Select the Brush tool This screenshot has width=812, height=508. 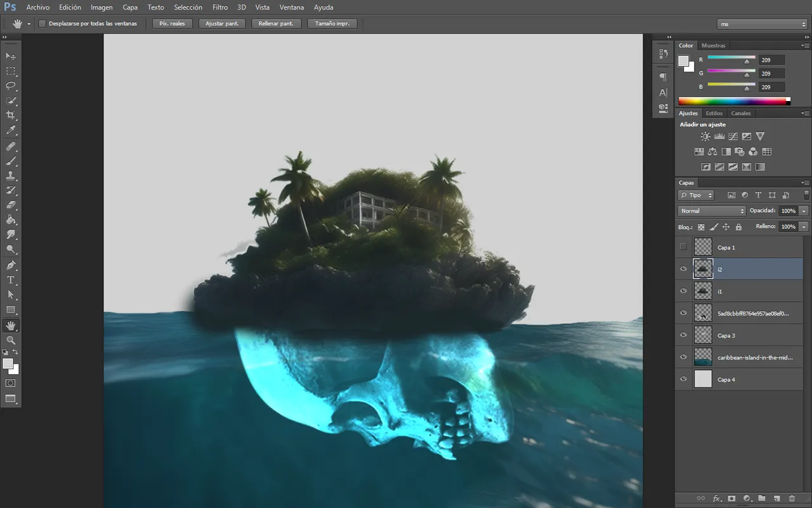11,161
